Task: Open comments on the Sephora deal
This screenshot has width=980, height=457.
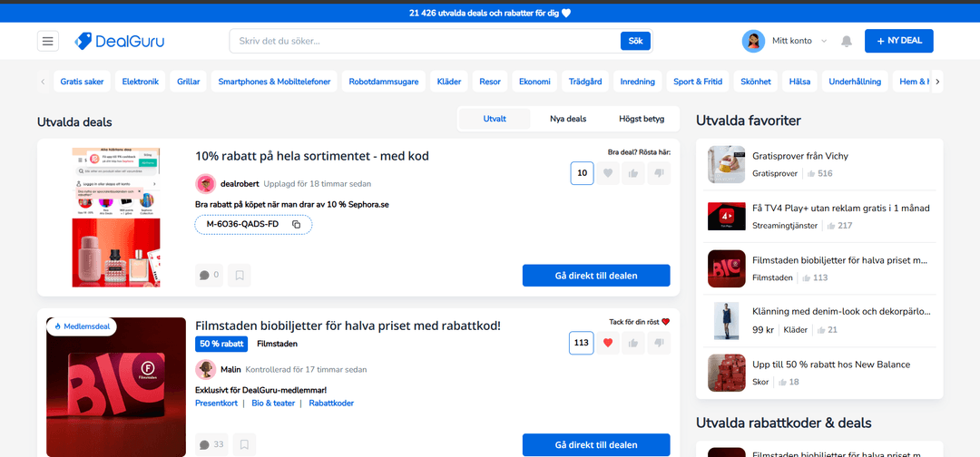Action: click(209, 275)
